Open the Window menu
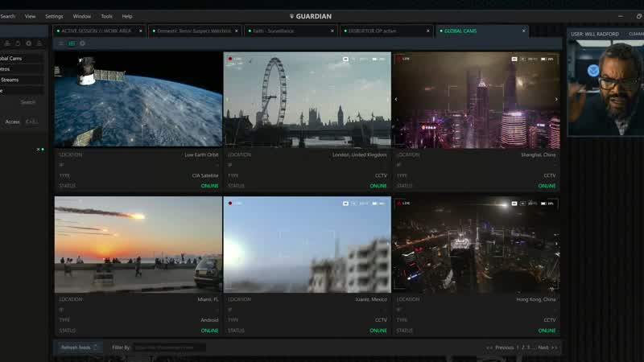 (x=82, y=16)
